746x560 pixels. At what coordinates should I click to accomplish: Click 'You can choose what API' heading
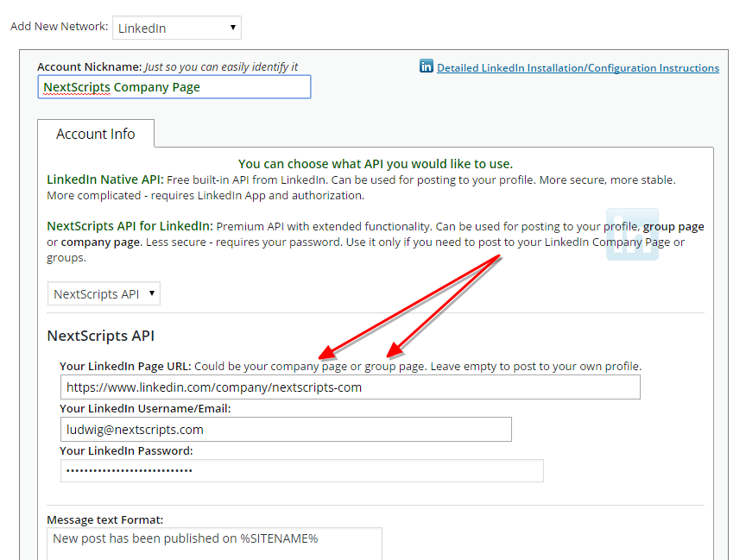pyautogui.click(x=376, y=164)
